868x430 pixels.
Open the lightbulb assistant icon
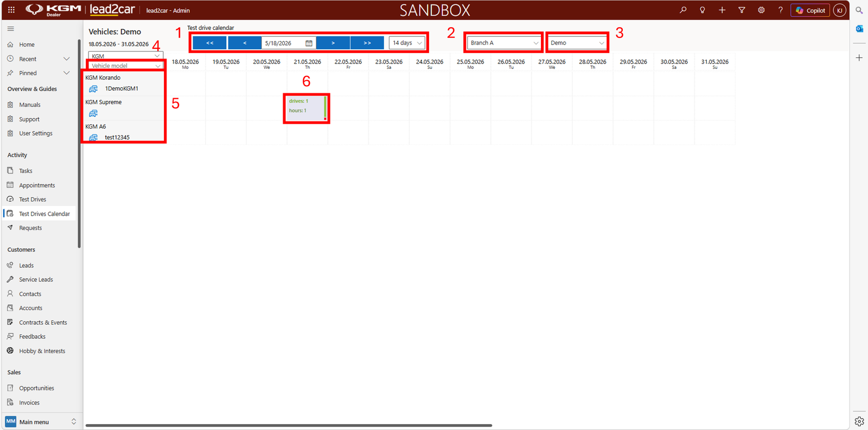coord(703,10)
